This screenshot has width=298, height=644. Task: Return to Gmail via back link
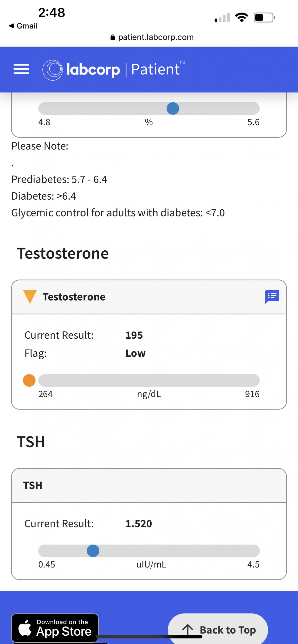click(x=23, y=26)
